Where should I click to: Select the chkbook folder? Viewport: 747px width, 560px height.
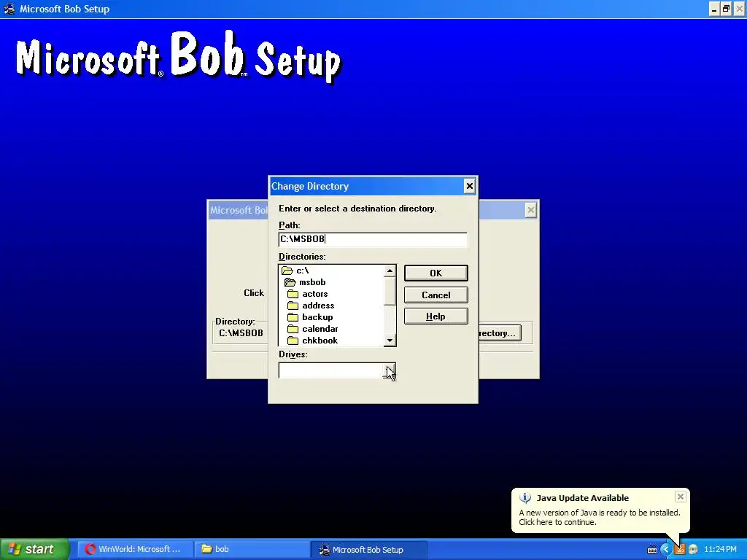(320, 341)
